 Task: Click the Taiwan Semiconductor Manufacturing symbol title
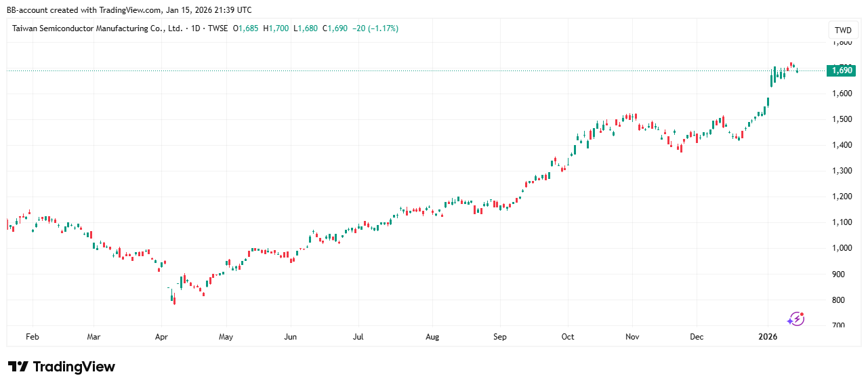pyautogui.click(x=98, y=28)
